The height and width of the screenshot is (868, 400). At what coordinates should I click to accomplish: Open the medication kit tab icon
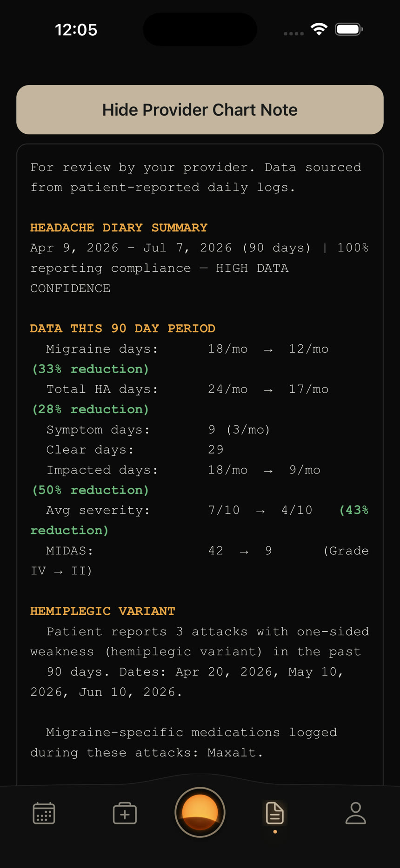[x=125, y=813]
